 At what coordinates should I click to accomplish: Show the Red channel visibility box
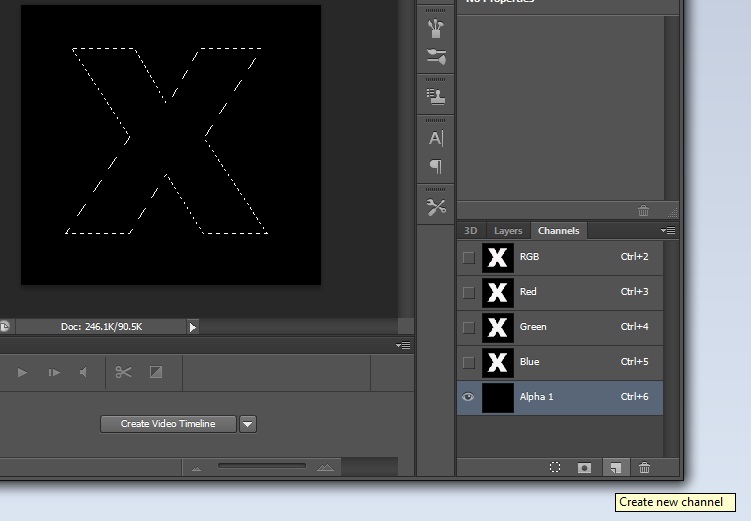pos(468,293)
